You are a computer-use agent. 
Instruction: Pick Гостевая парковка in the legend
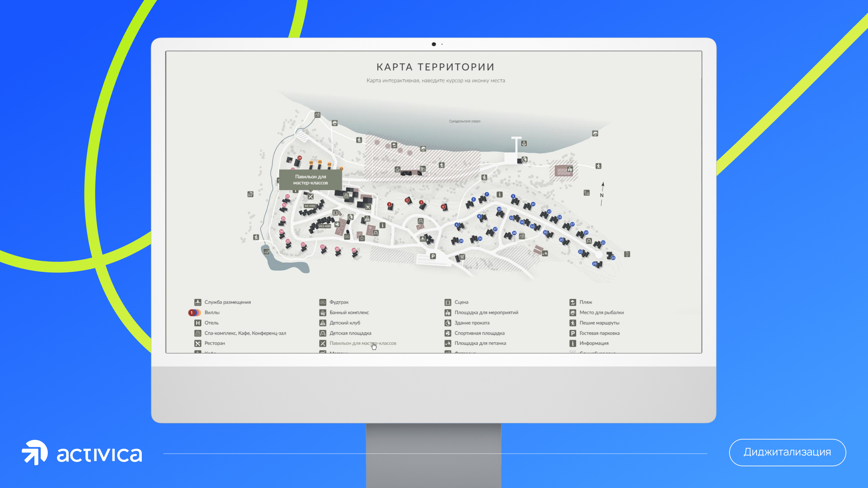[x=595, y=333]
